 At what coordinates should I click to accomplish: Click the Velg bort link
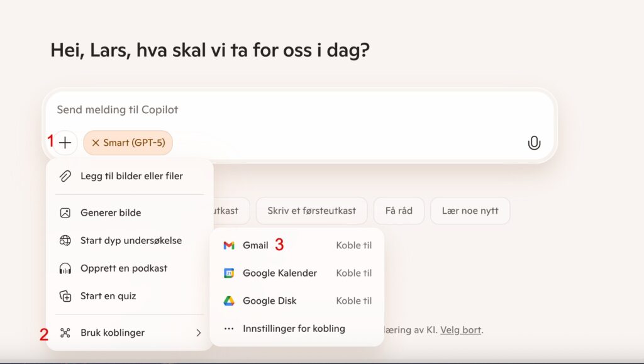point(460,329)
